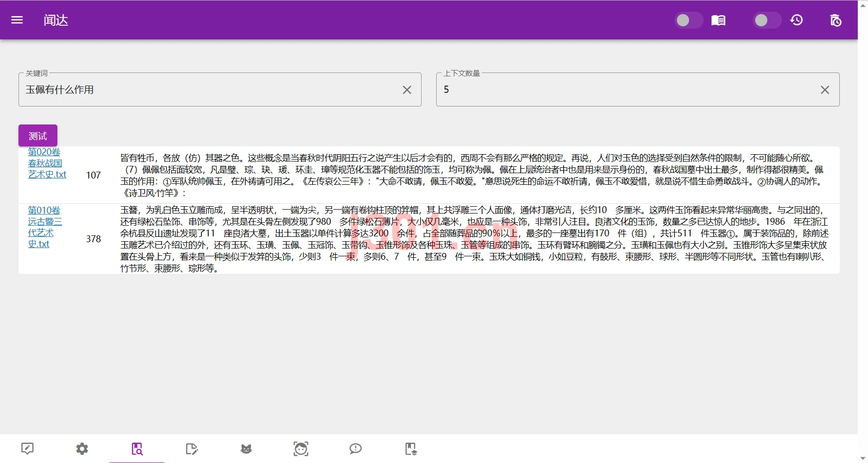Viewport: 868px width, 463px height.
Task: Toggle the switch beside the history icon
Action: click(x=767, y=20)
